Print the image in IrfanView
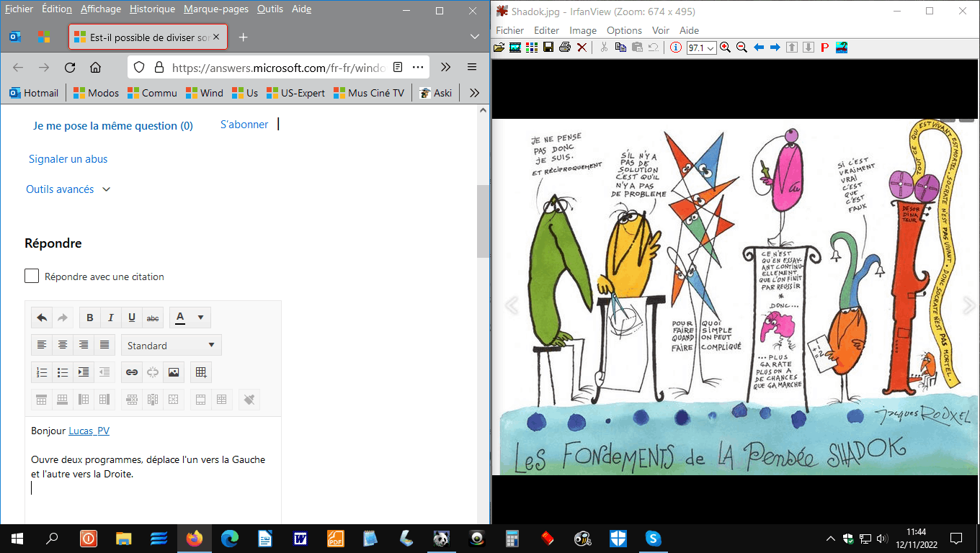The width and height of the screenshot is (980, 553). 565,48
